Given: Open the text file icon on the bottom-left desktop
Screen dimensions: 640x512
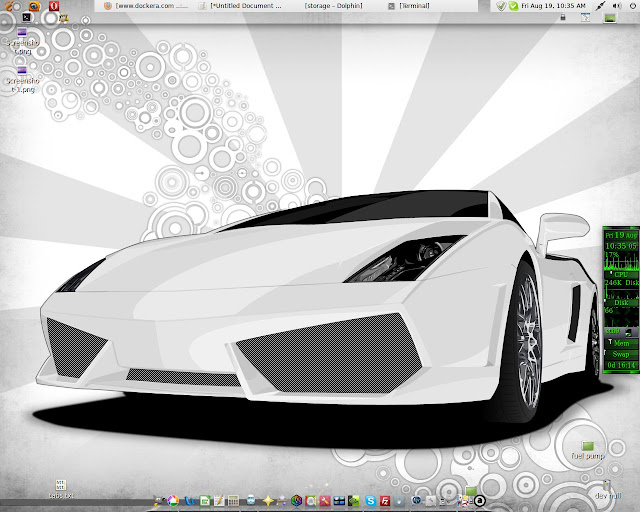Looking at the screenshot, I should (x=61, y=489).
